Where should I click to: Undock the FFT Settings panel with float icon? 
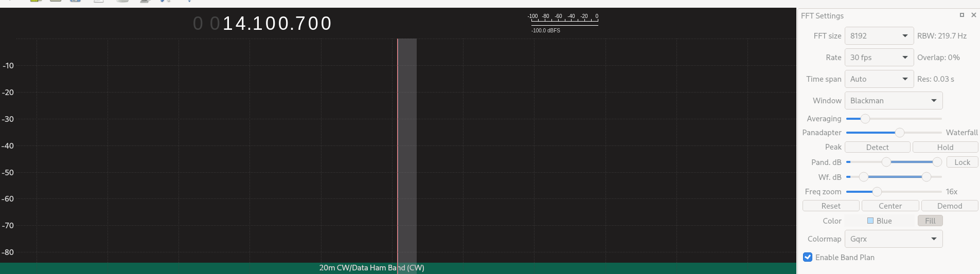[961, 15]
